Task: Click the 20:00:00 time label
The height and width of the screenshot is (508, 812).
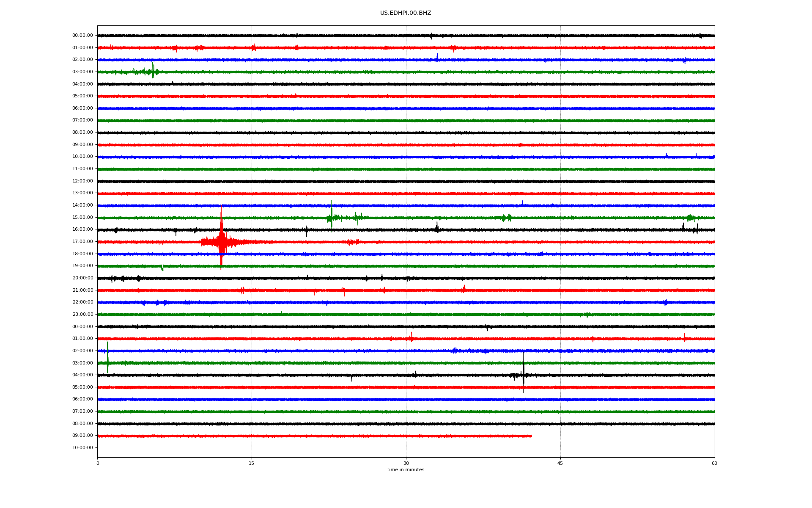Action: coord(82,278)
